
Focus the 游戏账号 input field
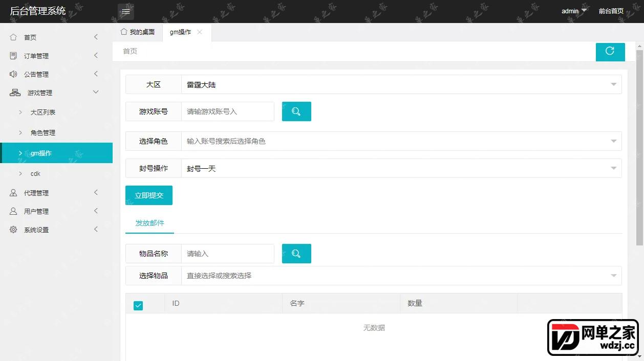tap(228, 111)
